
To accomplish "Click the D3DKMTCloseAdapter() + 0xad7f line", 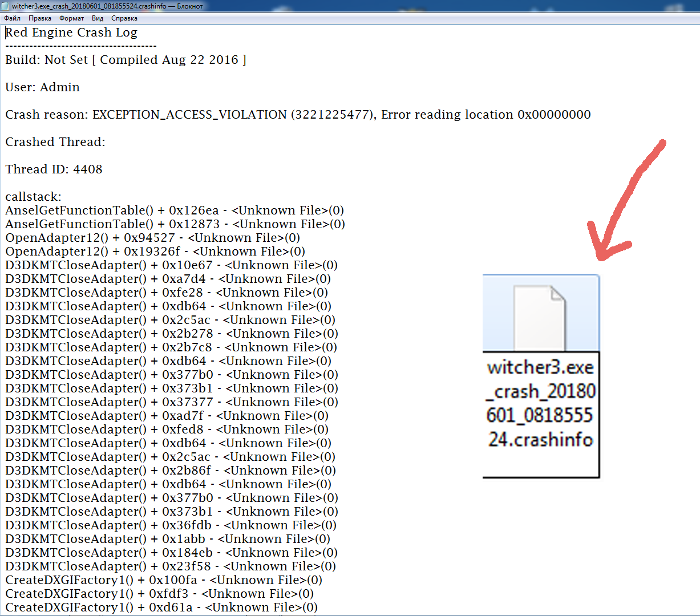I will point(167,416).
